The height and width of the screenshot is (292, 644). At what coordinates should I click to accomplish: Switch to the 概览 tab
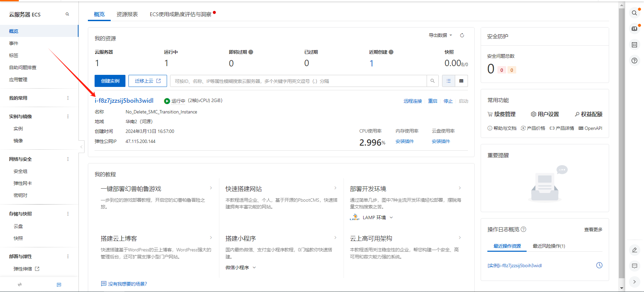coord(99,14)
